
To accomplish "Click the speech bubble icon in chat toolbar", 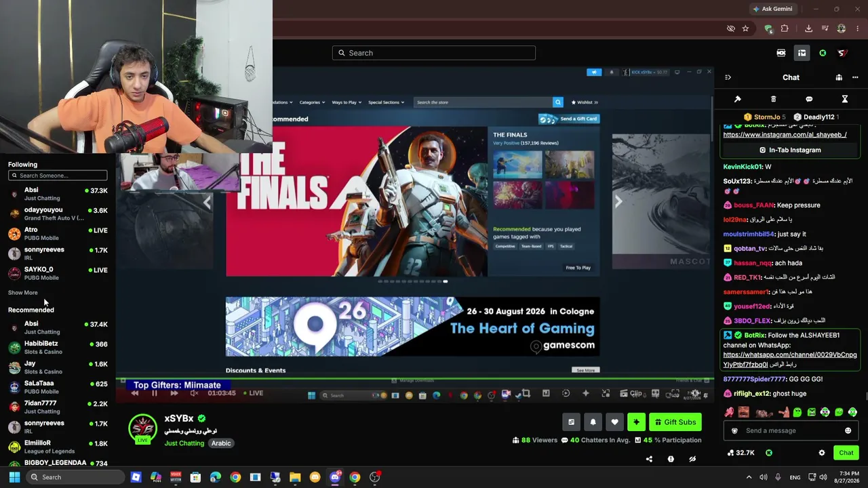I will pos(809,99).
